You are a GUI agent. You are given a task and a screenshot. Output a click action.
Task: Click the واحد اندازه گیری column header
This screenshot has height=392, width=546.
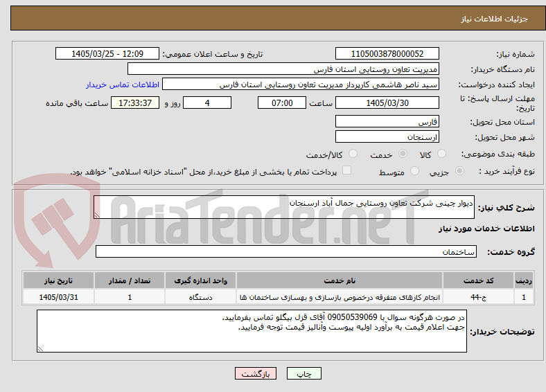coord(200,280)
